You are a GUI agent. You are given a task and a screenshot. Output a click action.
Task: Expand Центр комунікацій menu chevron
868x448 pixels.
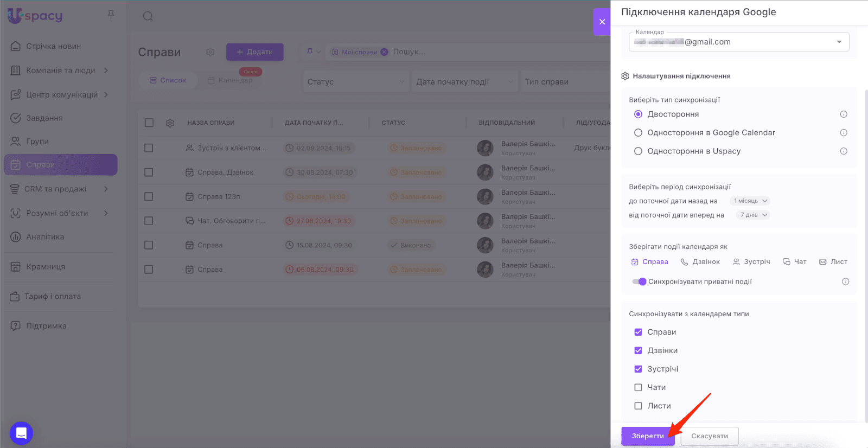[x=106, y=95]
